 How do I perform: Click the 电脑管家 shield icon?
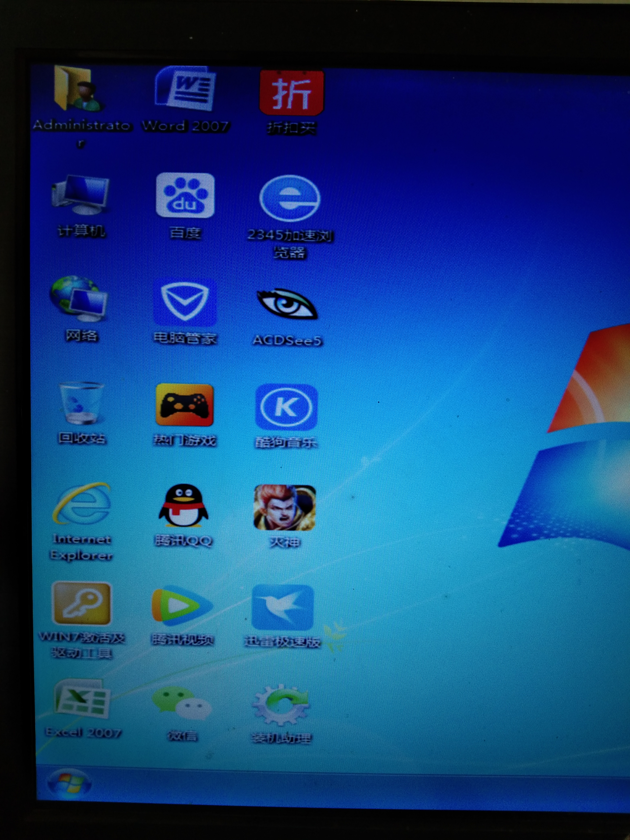(185, 302)
